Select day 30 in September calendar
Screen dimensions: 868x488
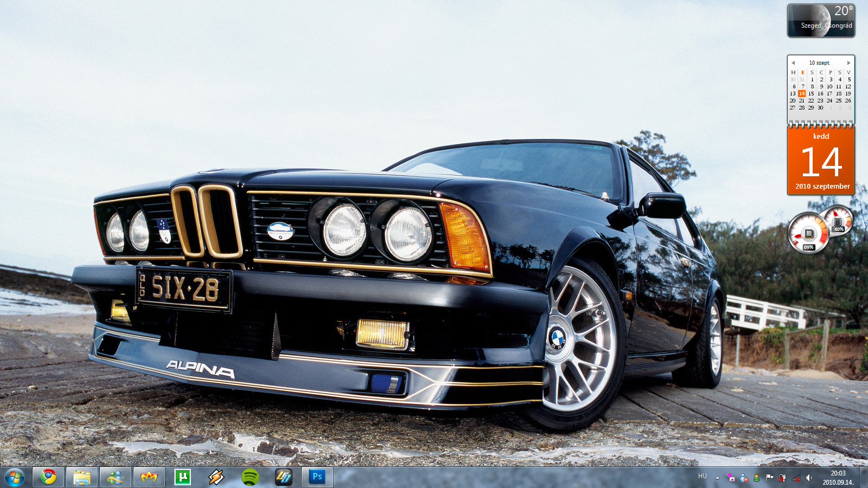pos(820,107)
